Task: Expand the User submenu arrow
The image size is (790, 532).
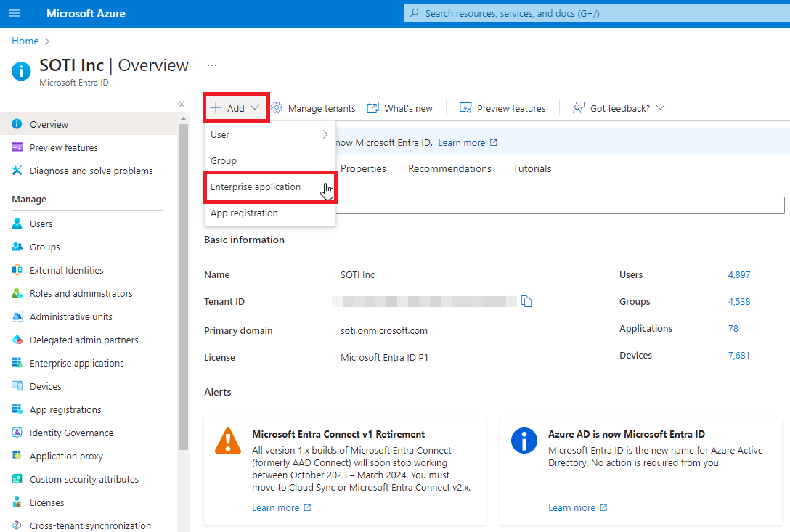Action: pyautogui.click(x=325, y=134)
